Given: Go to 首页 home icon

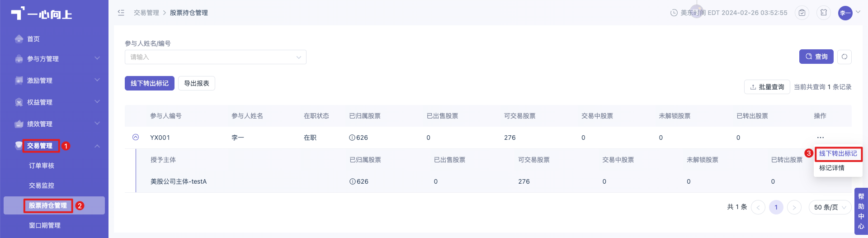Looking at the screenshot, I should pyautogui.click(x=19, y=39).
